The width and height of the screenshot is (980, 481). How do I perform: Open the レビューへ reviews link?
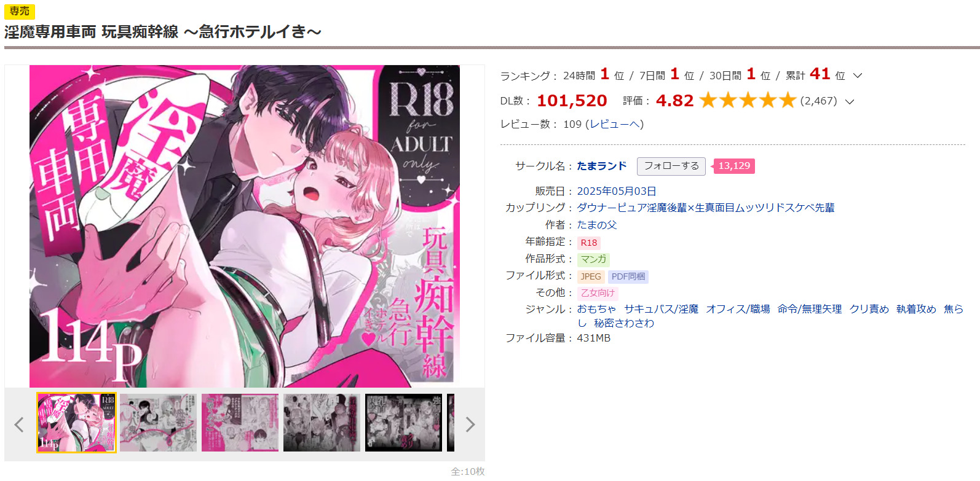point(615,124)
